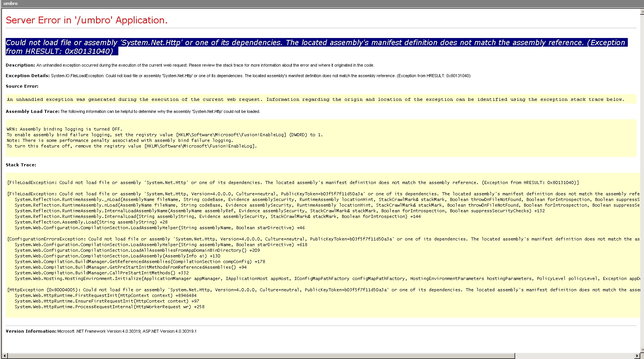Viewport: 644px width, 359px height.
Task: Click the 'System.Reflection.Assembly.Load(String assemblyString) +28' line
Action: pos(91,222)
